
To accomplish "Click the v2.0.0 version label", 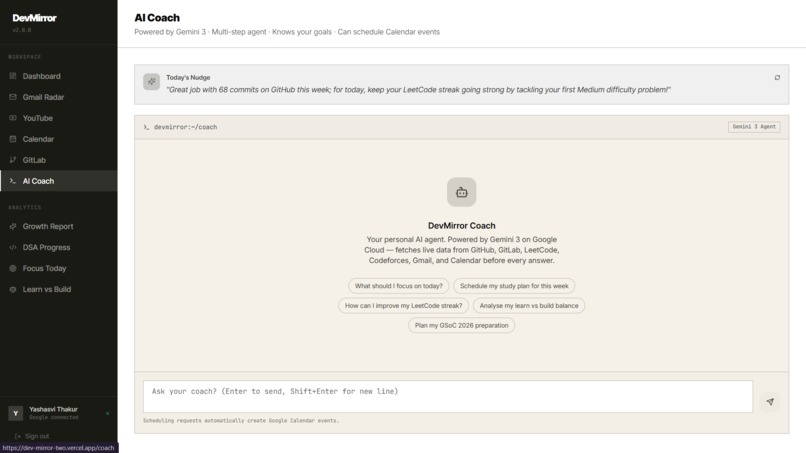I will click(x=22, y=30).
